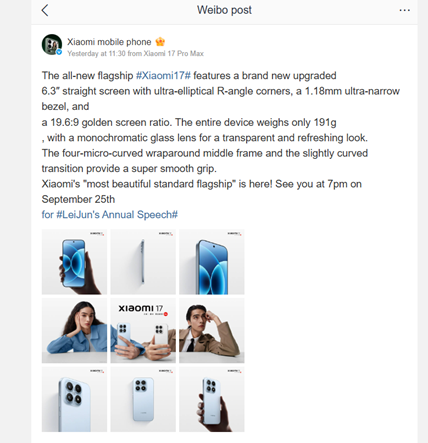Open the close-up camera module thumbnail
This screenshot has height=443, width=428.
click(x=74, y=399)
